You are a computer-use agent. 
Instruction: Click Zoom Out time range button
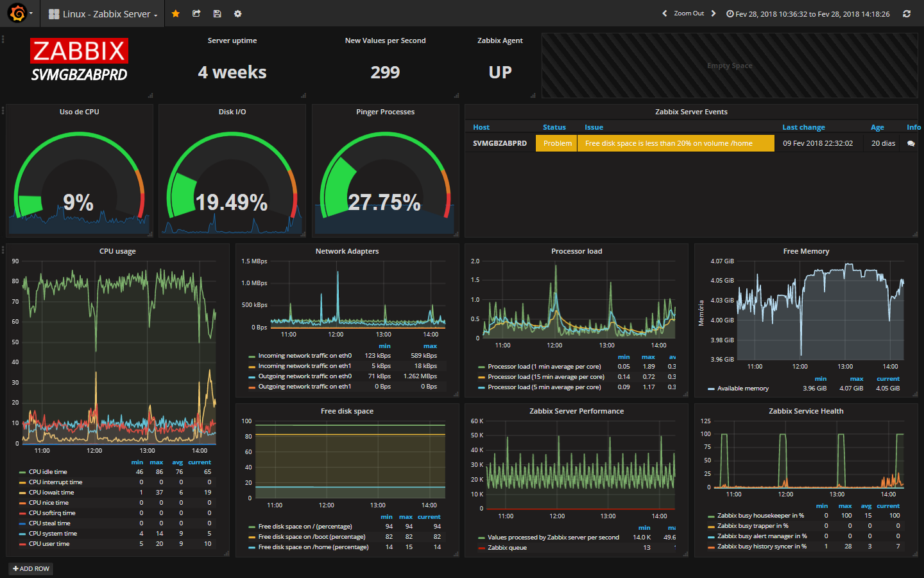pyautogui.click(x=689, y=13)
